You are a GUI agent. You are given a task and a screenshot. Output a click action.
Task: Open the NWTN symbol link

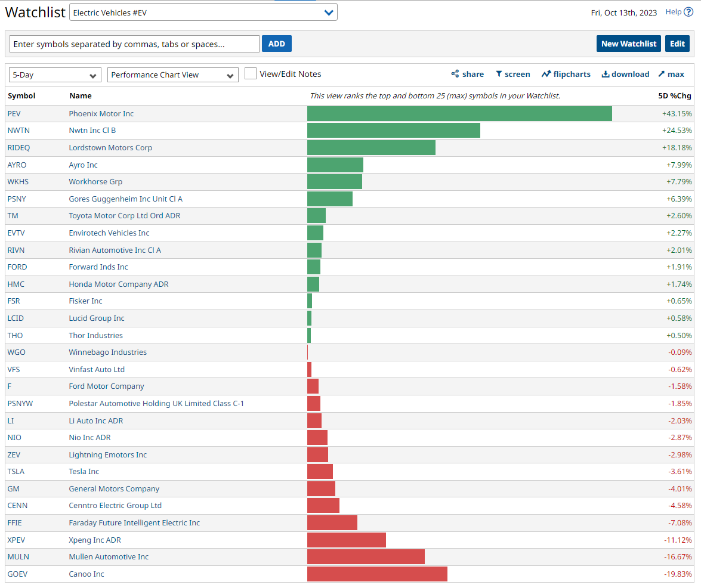[x=18, y=131]
